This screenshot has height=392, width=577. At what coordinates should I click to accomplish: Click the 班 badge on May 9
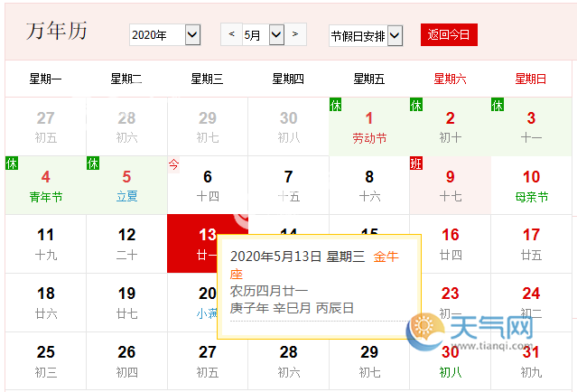[x=416, y=163]
